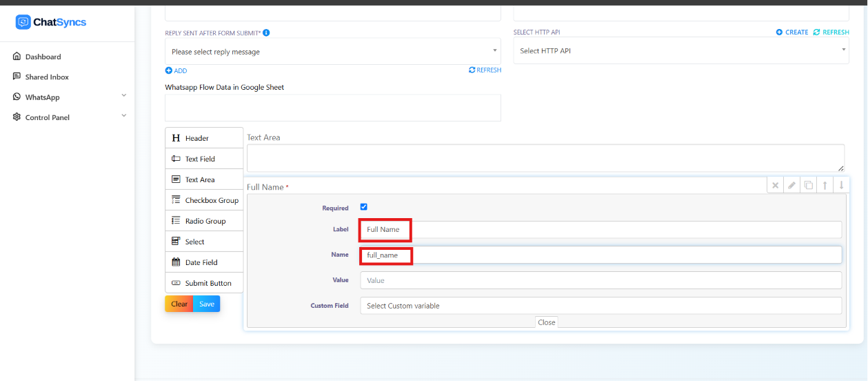The width and height of the screenshot is (868, 381).
Task: Add a Select element from the palette
Action: click(204, 242)
